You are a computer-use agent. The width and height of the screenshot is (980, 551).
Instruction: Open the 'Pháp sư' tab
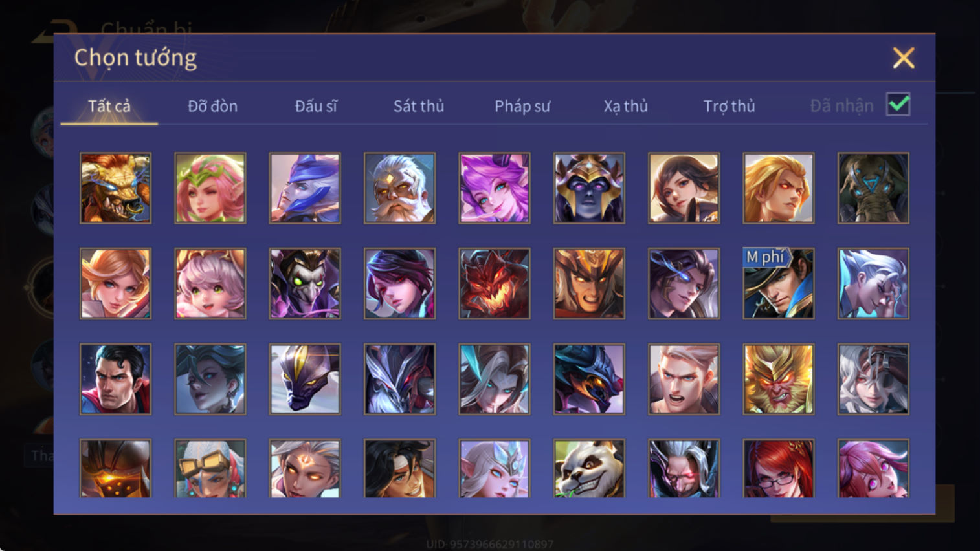click(x=522, y=105)
